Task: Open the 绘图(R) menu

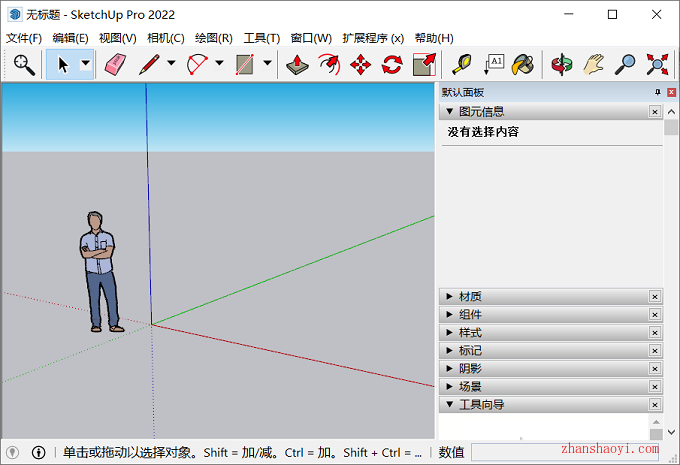Action: [214, 38]
